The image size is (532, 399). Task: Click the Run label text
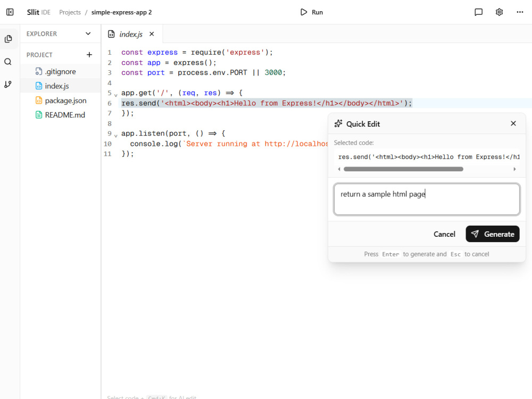[x=317, y=12]
